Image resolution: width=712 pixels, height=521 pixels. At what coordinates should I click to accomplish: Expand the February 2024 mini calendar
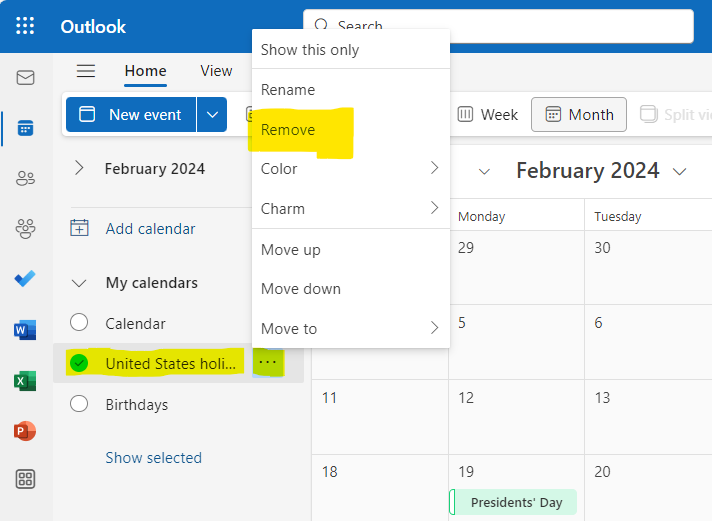point(79,168)
